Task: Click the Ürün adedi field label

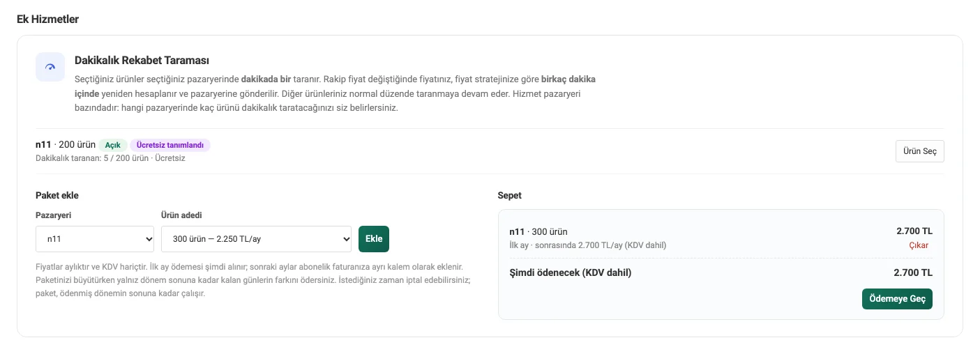Action: pos(181,215)
